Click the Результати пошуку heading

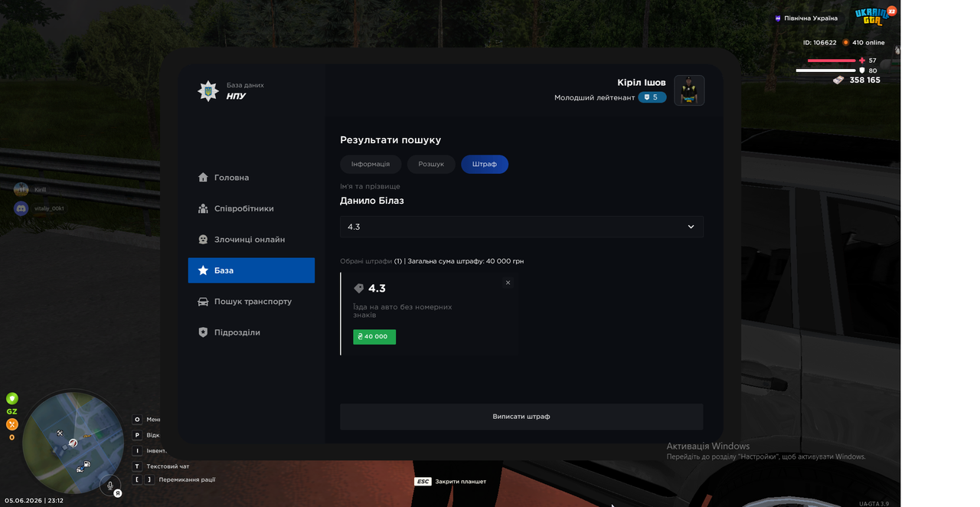[x=390, y=140]
